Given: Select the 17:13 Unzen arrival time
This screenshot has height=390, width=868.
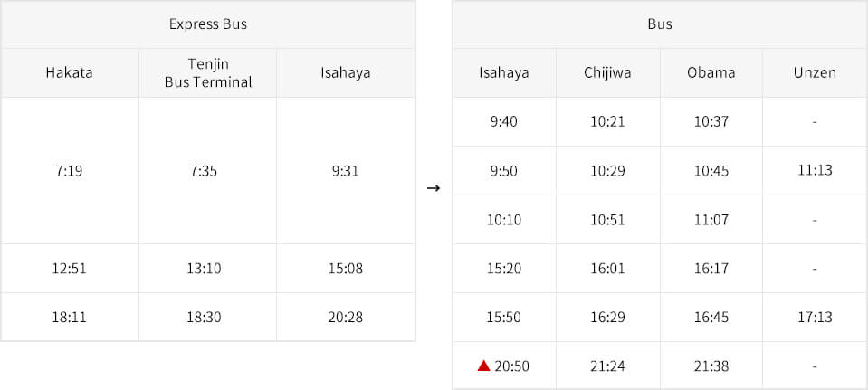Looking at the screenshot, I should 815,317.
